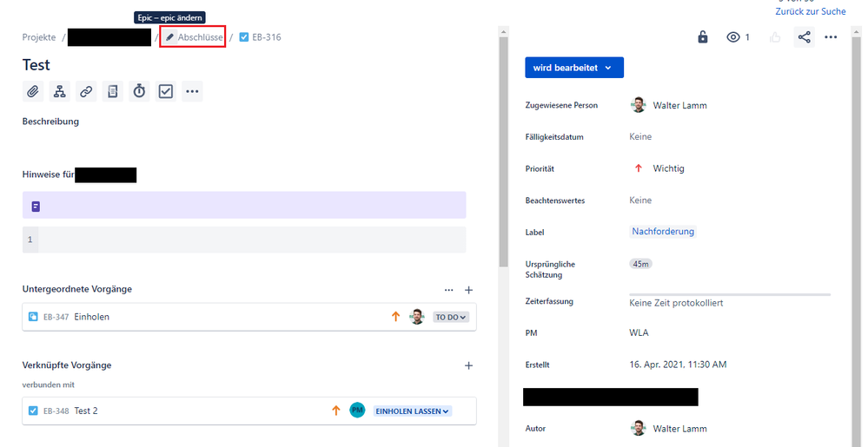The height and width of the screenshot is (447, 868).
Task: Click orange priority arrow on EB-347 row
Action: point(395,317)
